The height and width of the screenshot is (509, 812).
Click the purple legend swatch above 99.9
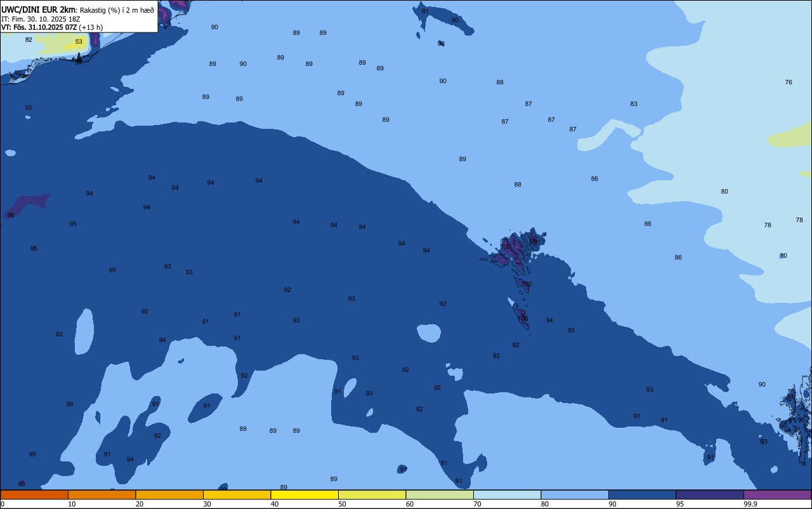(777, 494)
